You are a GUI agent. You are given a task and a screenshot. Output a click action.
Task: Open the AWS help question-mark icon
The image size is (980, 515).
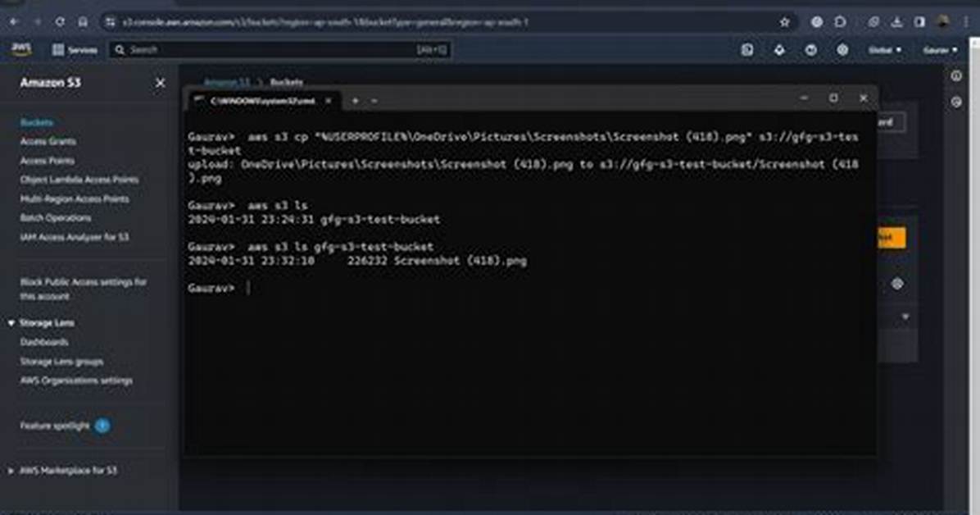(810, 49)
